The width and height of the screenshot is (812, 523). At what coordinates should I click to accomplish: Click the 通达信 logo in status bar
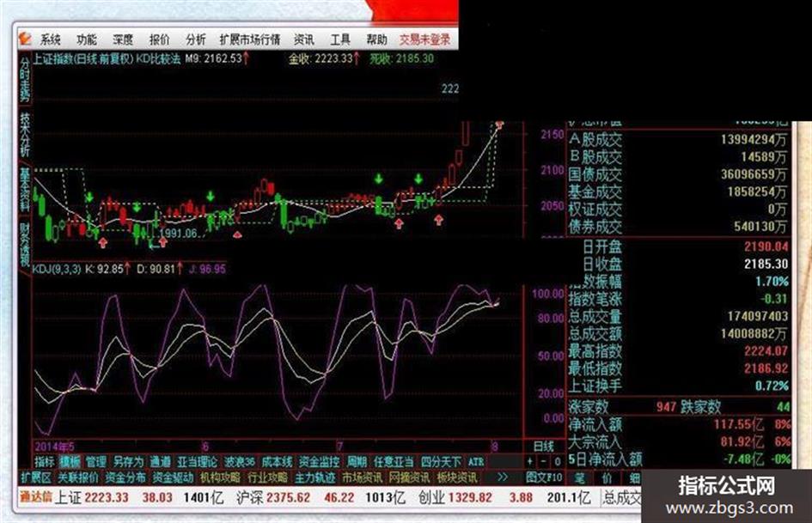pyautogui.click(x=36, y=497)
